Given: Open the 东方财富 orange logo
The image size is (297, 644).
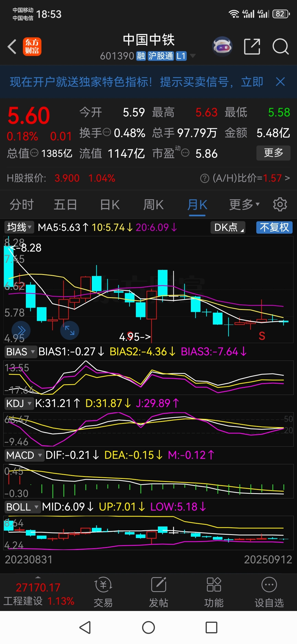Looking at the screenshot, I should pos(32,47).
